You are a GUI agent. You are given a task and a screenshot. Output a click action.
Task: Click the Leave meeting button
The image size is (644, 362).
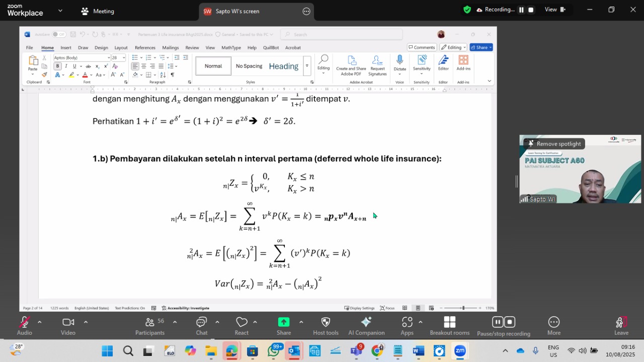point(621,326)
